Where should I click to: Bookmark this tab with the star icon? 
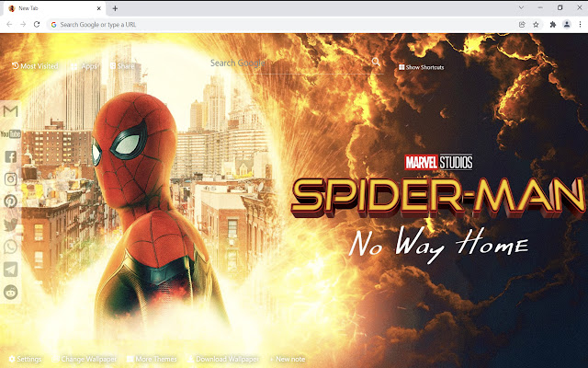coord(536,25)
